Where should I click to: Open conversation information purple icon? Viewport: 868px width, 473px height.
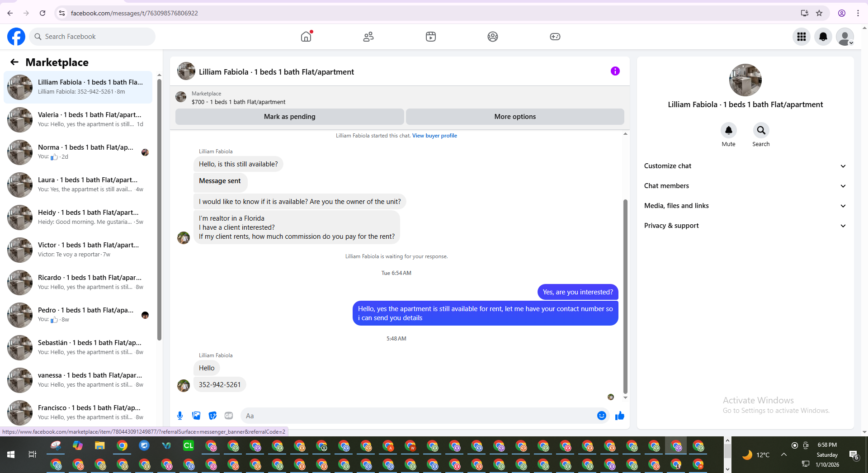coord(615,71)
